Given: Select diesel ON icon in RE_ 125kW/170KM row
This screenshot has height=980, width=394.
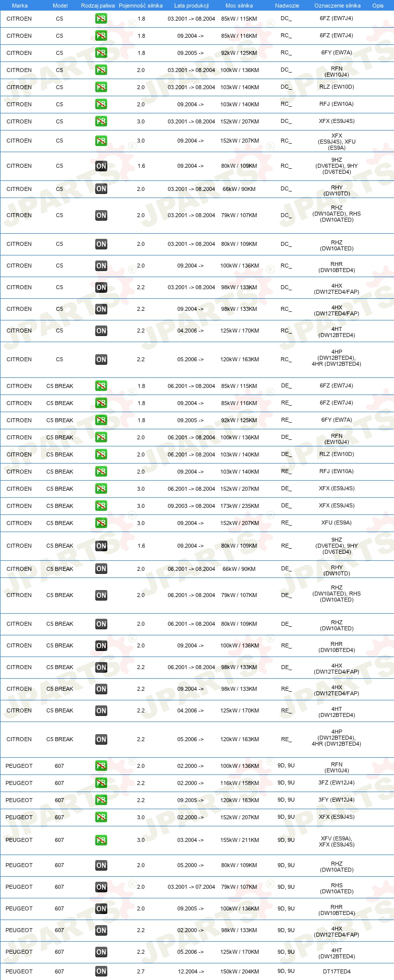Looking at the screenshot, I should click(x=101, y=710).
